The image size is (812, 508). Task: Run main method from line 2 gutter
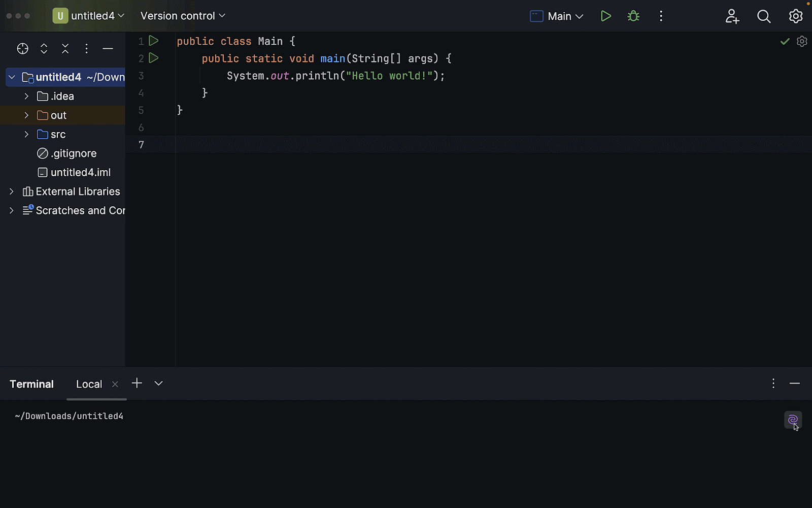[154, 58]
